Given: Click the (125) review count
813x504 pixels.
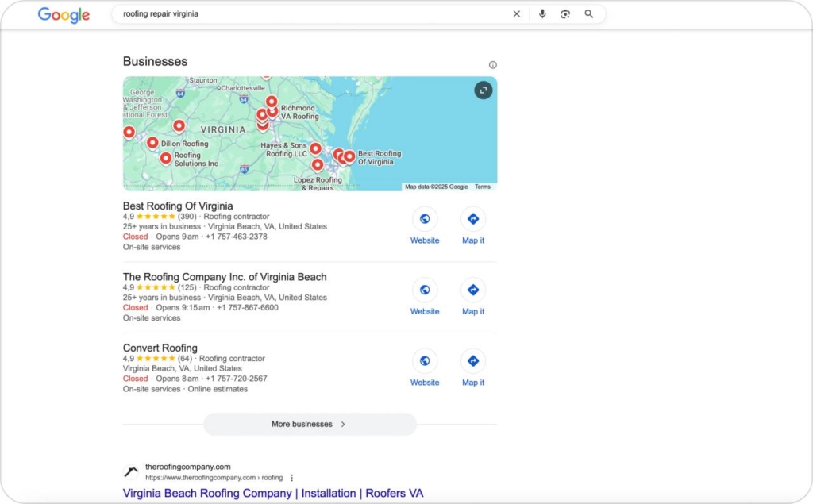Looking at the screenshot, I should [187, 287].
